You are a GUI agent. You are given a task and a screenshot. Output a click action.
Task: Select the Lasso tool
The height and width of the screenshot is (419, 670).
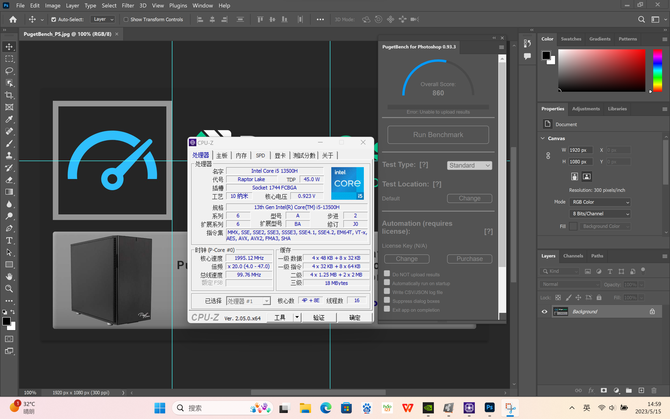9,70
